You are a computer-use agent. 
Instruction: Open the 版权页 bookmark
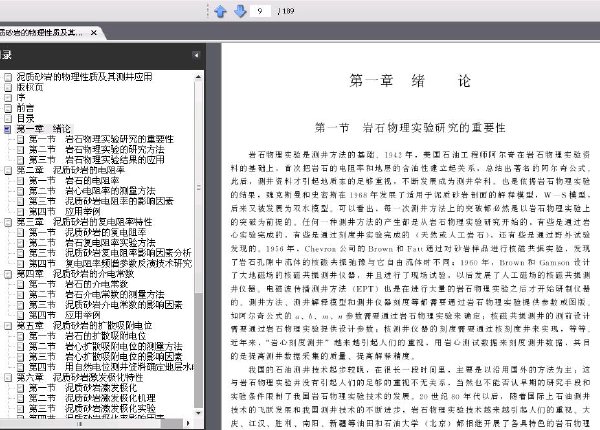point(30,87)
